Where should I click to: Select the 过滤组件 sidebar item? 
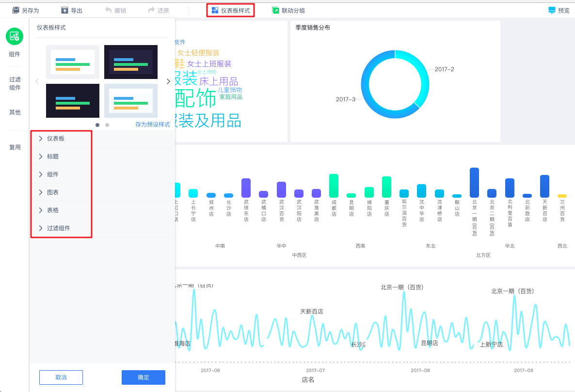coord(15,83)
